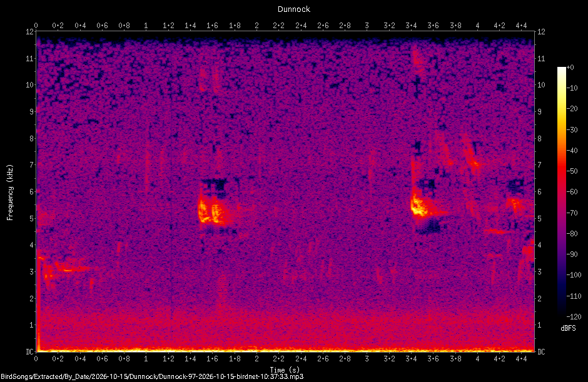Click "10" on the left frequency axis

30,85
